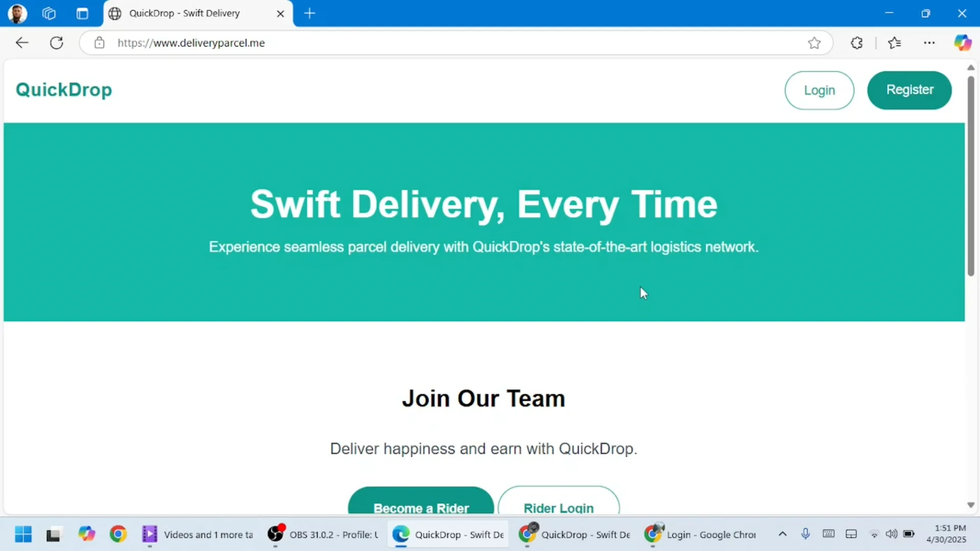Click the microphone tray icon

805,534
